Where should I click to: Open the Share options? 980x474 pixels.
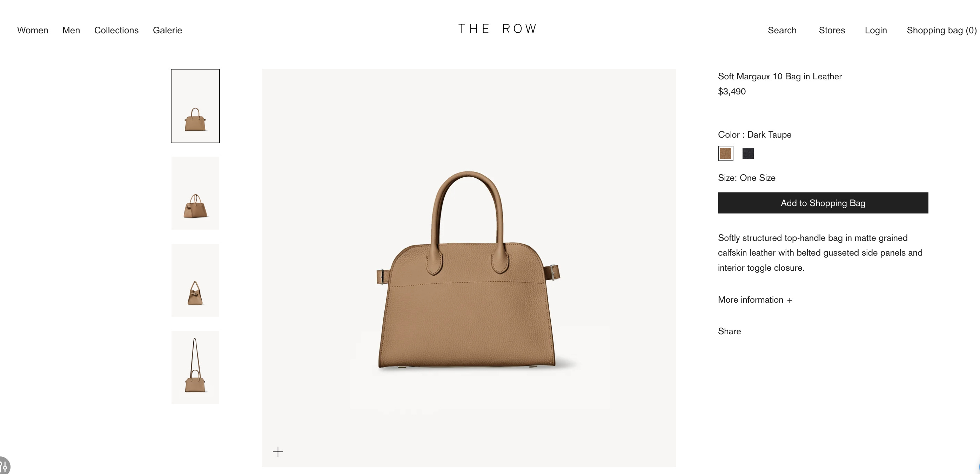click(729, 331)
